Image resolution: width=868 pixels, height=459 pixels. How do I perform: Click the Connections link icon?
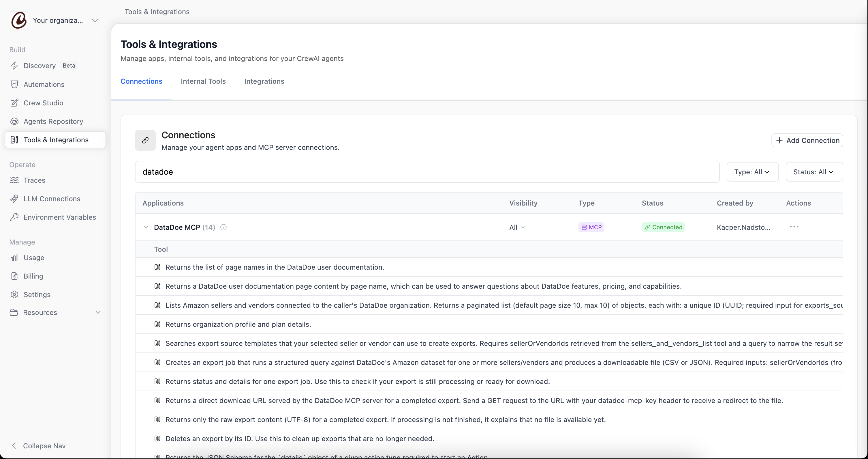point(145,140)
